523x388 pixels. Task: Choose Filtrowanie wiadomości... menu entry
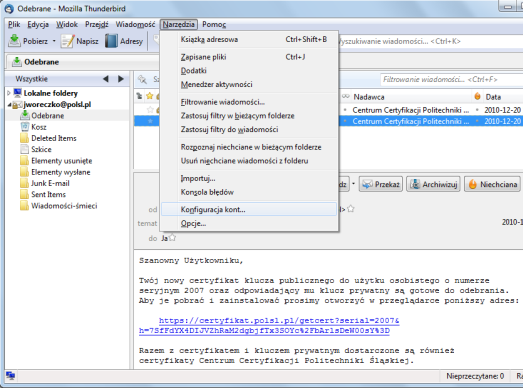[249, 102]
